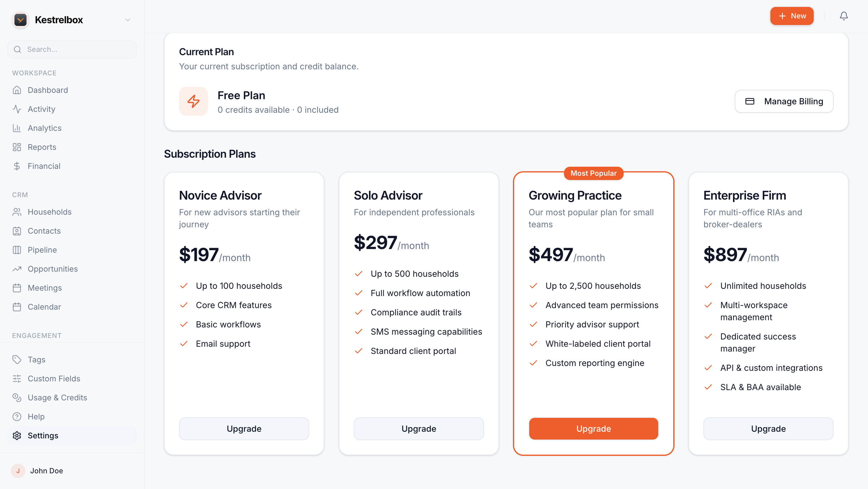Click the Kestrelbox logo icon
Image resolution: width=868 pixels, height=489 pixels.
20,20
